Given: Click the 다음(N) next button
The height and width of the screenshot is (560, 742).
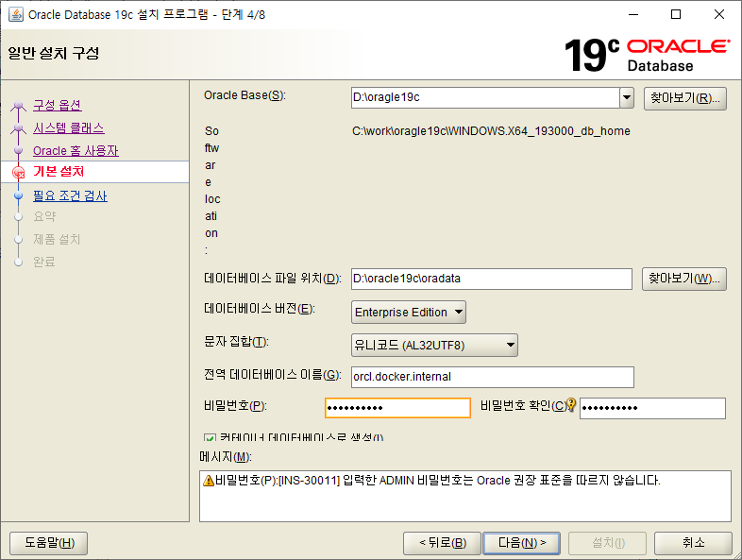Looking at the screenshot, I should point(521,542).
